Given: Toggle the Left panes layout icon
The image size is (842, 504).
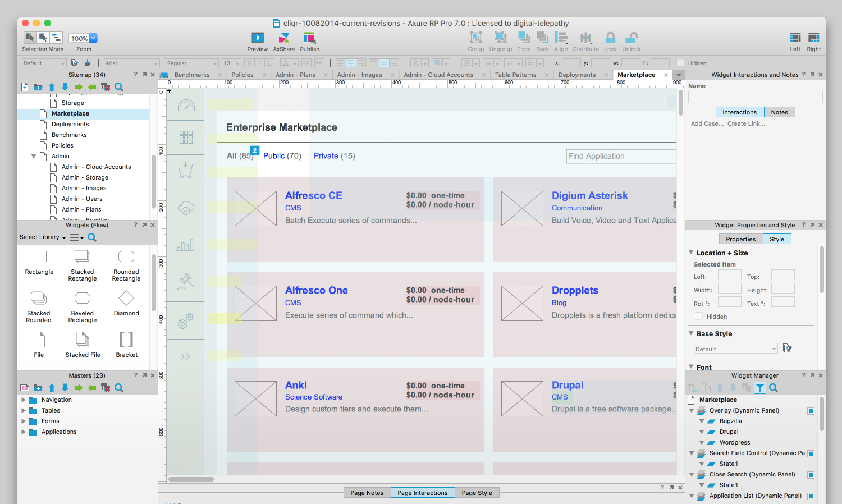Looking at the screenshot, I should 795,38.
